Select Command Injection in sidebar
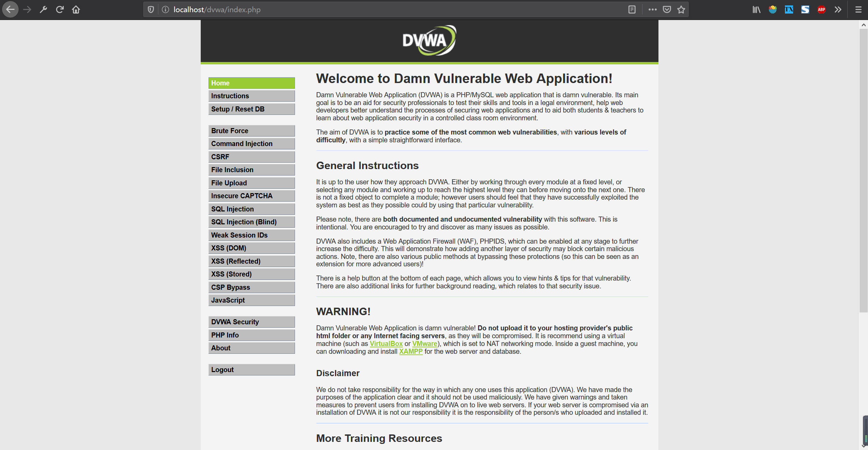 [x=251, y=144]
